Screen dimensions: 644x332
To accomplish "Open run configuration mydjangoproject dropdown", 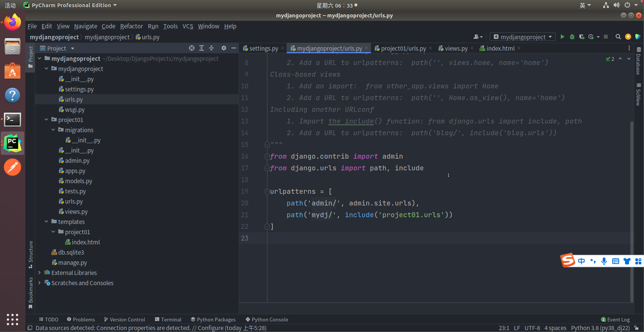I will [523, 37].
